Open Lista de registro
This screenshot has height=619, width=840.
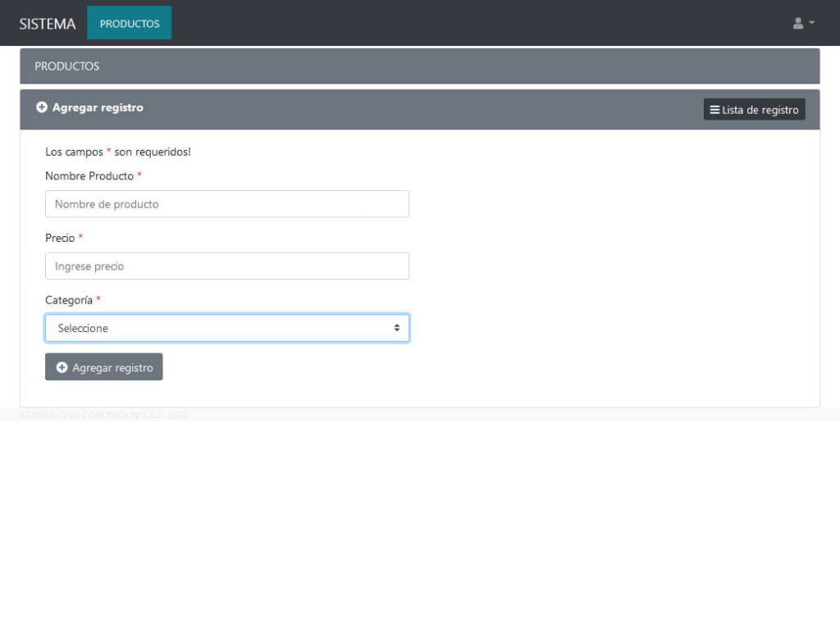point(754,109)
